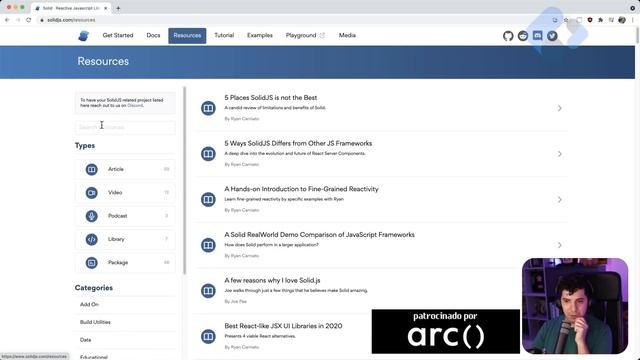Select the Resources nav tab

[x=187, y=36]
